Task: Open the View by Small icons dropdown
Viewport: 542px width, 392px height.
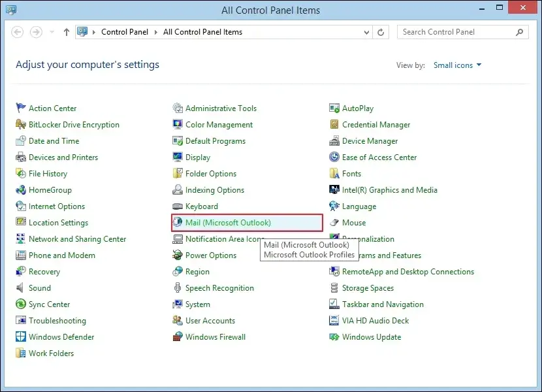Action: pyautogui.click(x=457, y=65)
